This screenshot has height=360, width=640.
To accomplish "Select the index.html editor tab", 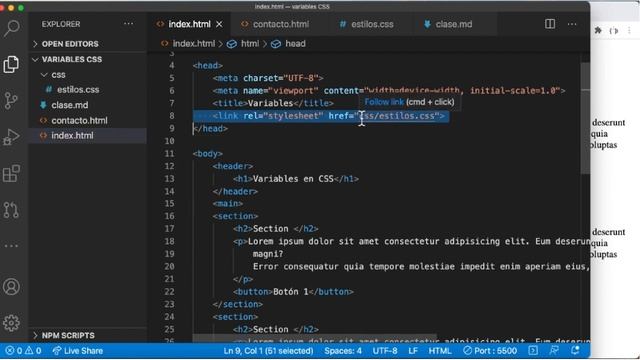I will (189, 24).
